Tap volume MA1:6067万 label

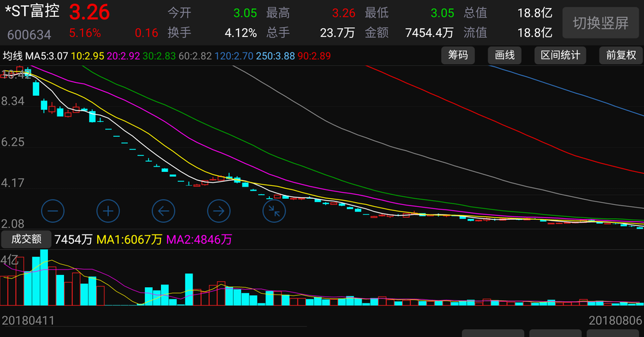pos(129,239)
